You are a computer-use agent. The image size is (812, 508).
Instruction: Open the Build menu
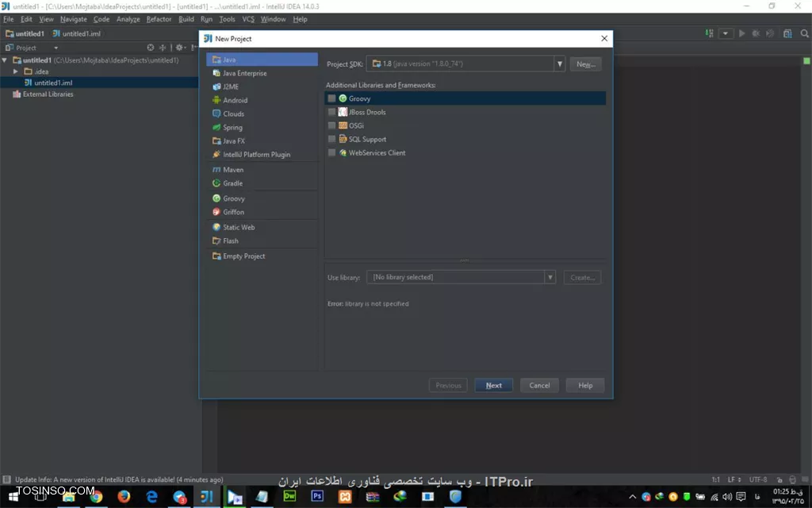click(186, 19)
